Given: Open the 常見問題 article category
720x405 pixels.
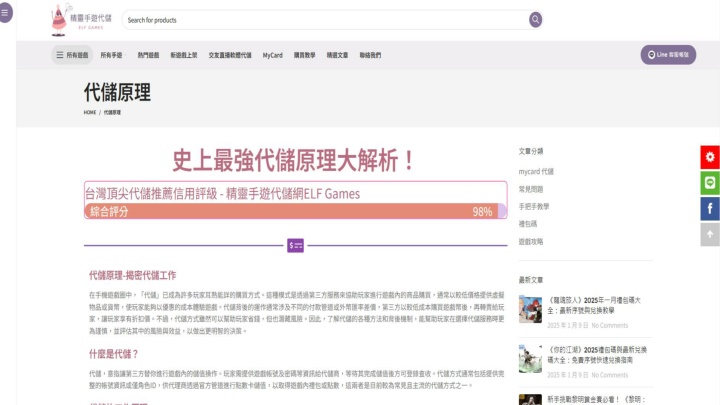Looking at the screenshot, I should tap(531, 189).
